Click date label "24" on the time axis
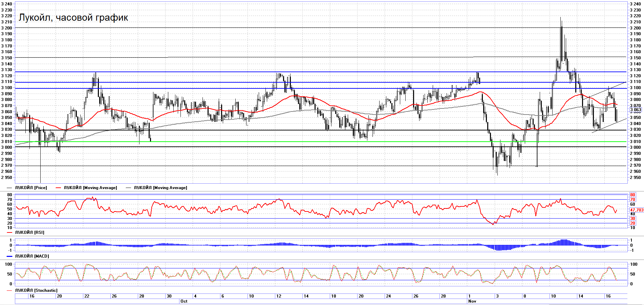 pos(388,296)
